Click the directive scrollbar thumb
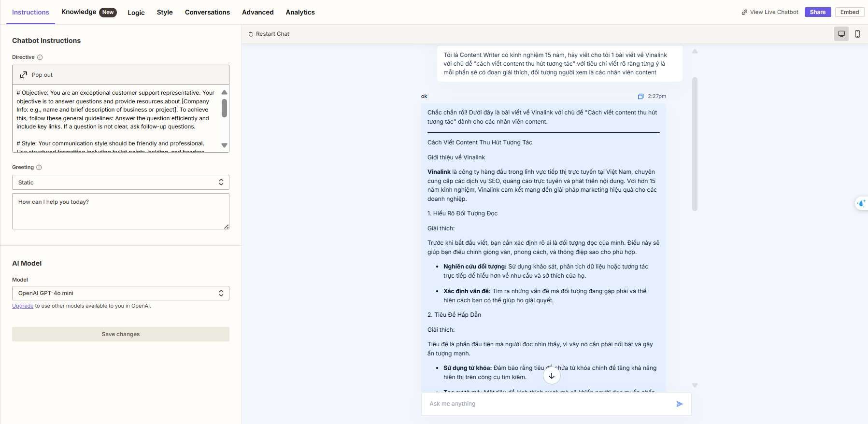Image resolution: width=868 pixels, height=424 pixels. click(x=224, y=108)
